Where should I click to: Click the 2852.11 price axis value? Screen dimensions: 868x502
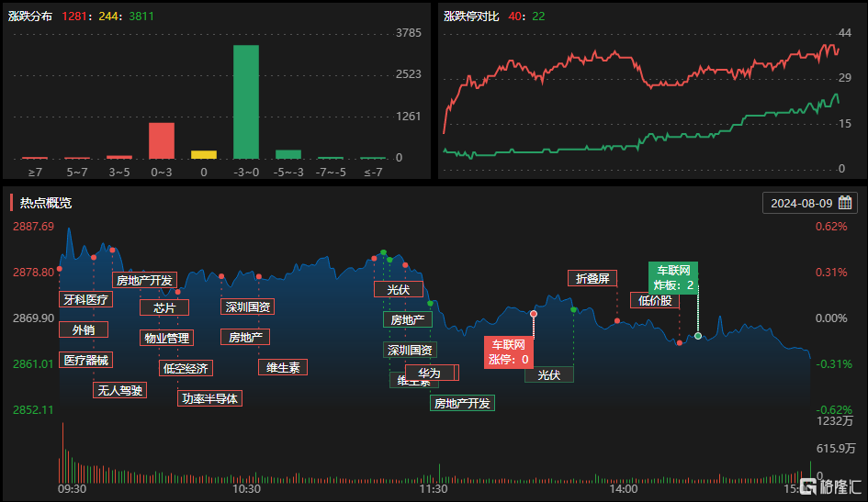click(x=33, y=409)
